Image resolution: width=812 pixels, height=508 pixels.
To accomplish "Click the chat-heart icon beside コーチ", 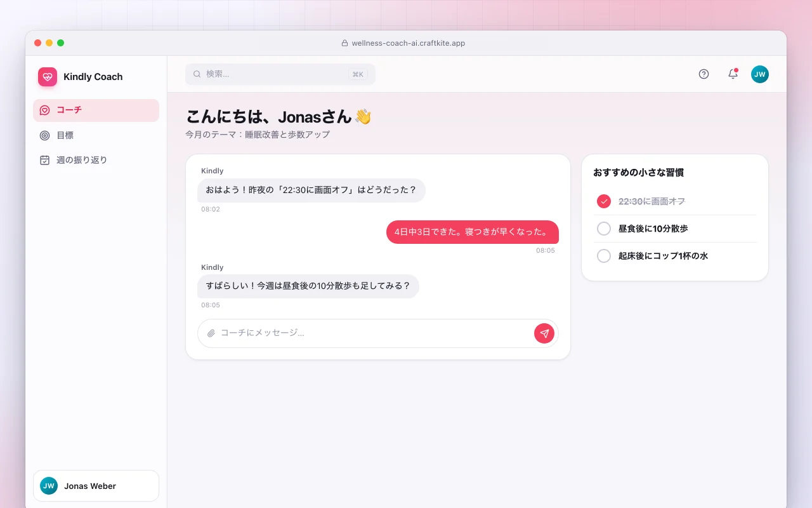I will (44, 110).
